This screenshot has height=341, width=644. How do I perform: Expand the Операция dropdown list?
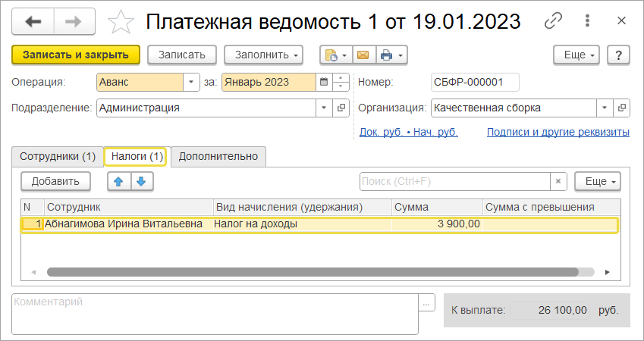[x=191, y=82]
